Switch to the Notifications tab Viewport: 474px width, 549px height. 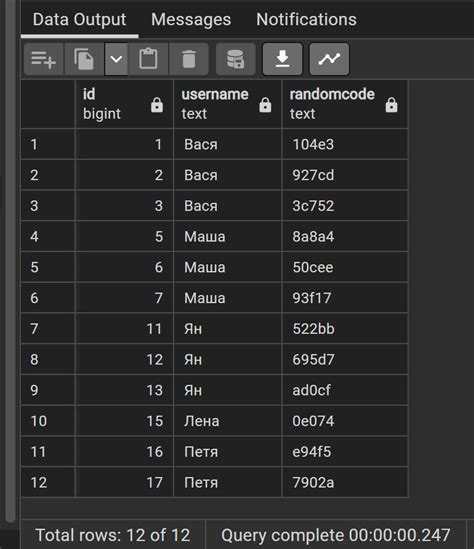[x=306, y=19]
